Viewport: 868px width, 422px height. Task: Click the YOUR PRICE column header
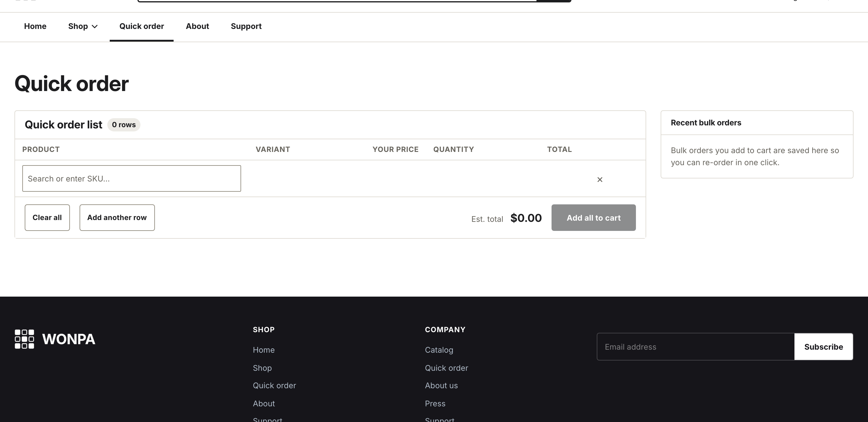click(x=395, y=150)
